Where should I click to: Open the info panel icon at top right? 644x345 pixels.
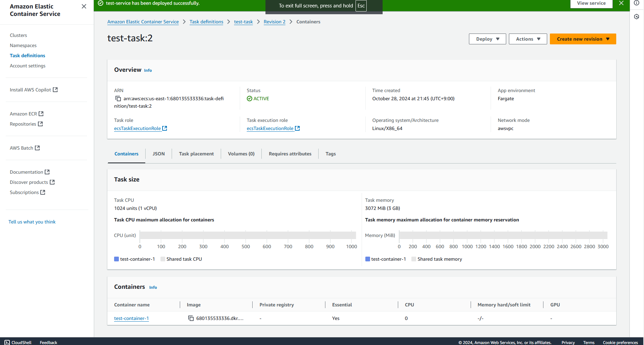[x=637, y=3]
